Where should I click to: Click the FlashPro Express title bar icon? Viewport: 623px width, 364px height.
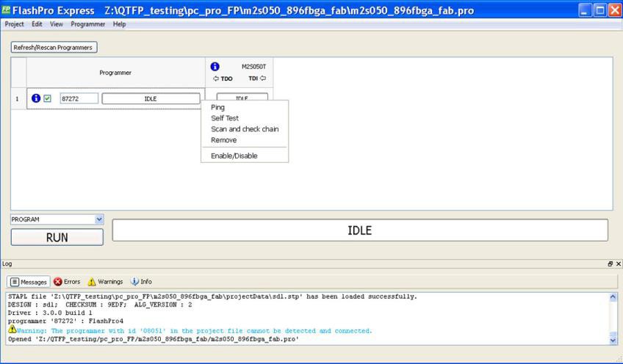tap(6, 11)
